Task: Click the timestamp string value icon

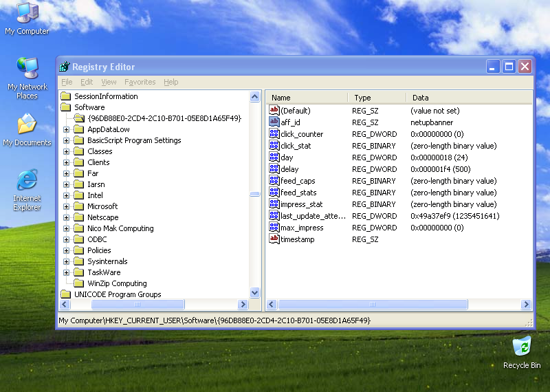Action: tap(274, 239)
